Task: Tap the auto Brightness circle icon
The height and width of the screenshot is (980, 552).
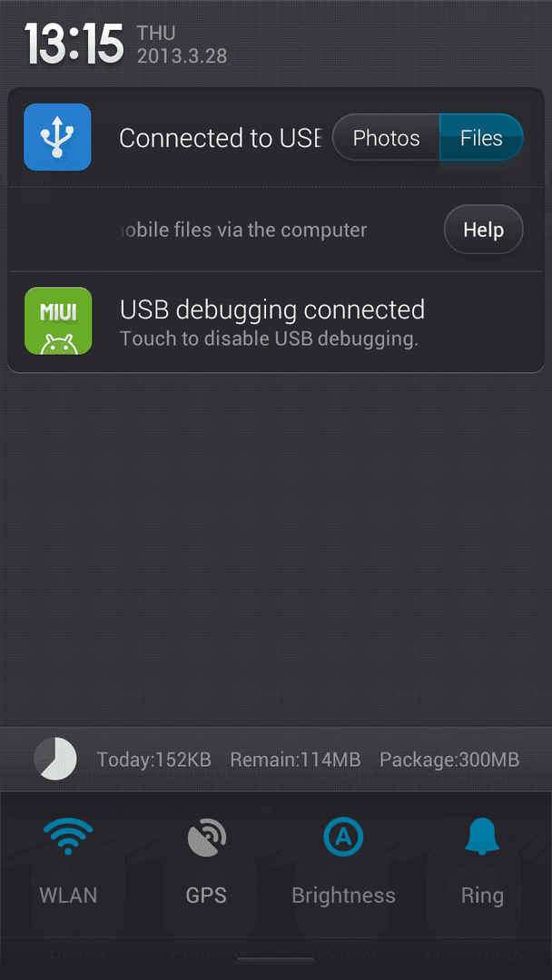Action: 343,838
